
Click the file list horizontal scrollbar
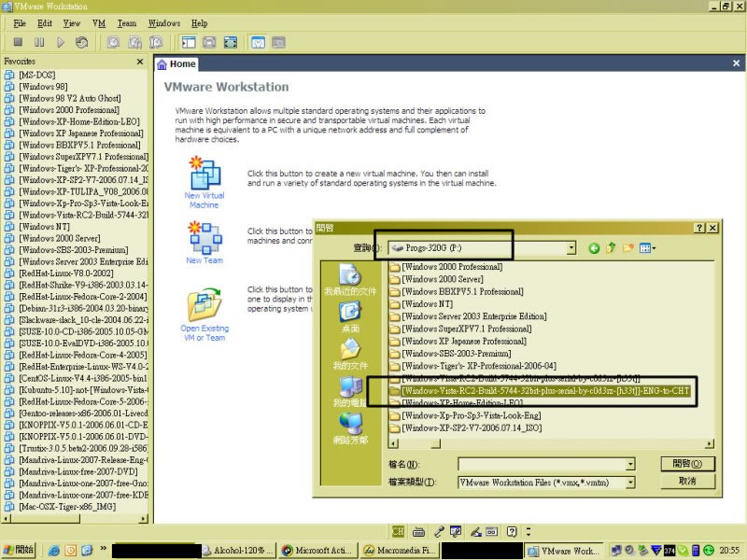point(551,444)
